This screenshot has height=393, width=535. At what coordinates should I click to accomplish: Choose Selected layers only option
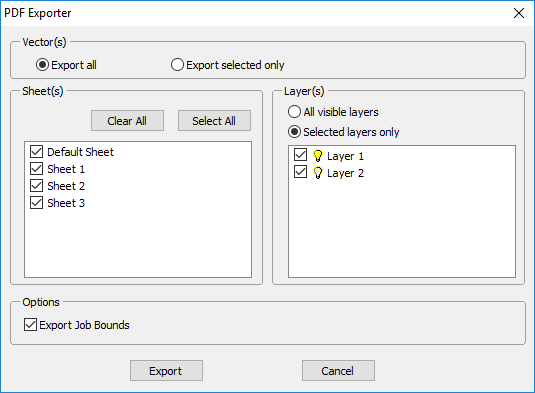pyautogui.click(x=294, y=132)
